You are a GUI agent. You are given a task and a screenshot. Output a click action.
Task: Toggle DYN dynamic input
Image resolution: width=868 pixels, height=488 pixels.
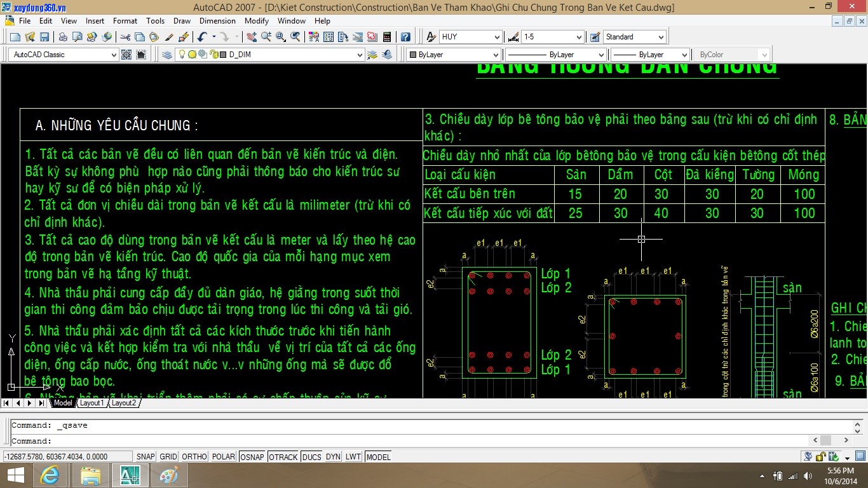[x=334, y=456]
